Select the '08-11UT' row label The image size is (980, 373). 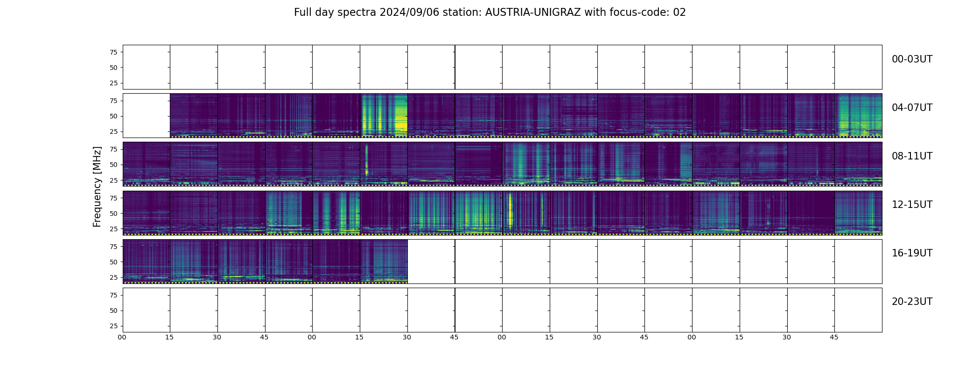[x=912, y=156]
